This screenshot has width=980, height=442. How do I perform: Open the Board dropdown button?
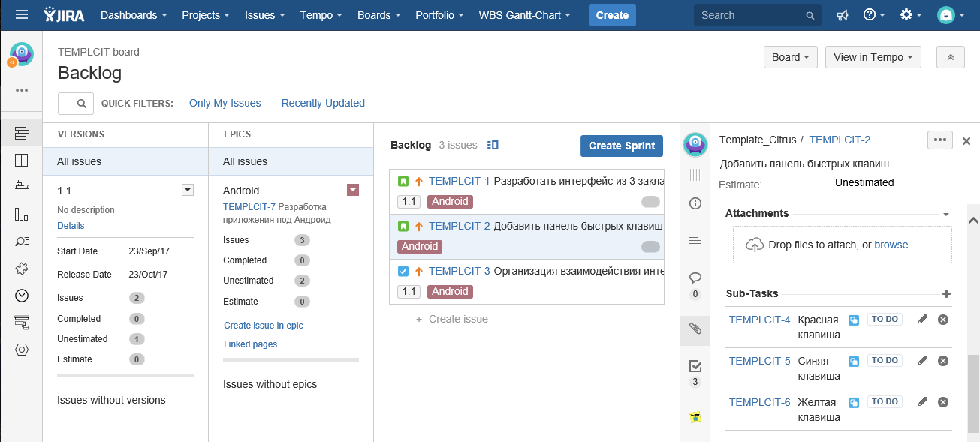pos(791,57)
